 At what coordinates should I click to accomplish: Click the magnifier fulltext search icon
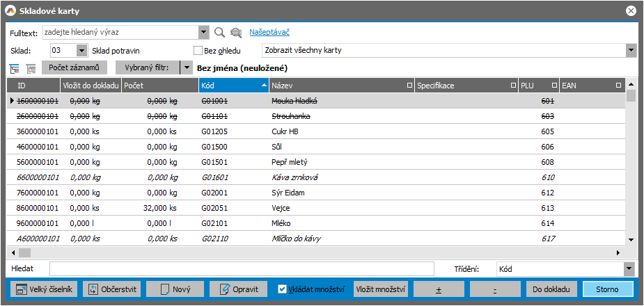coord(219,32)
